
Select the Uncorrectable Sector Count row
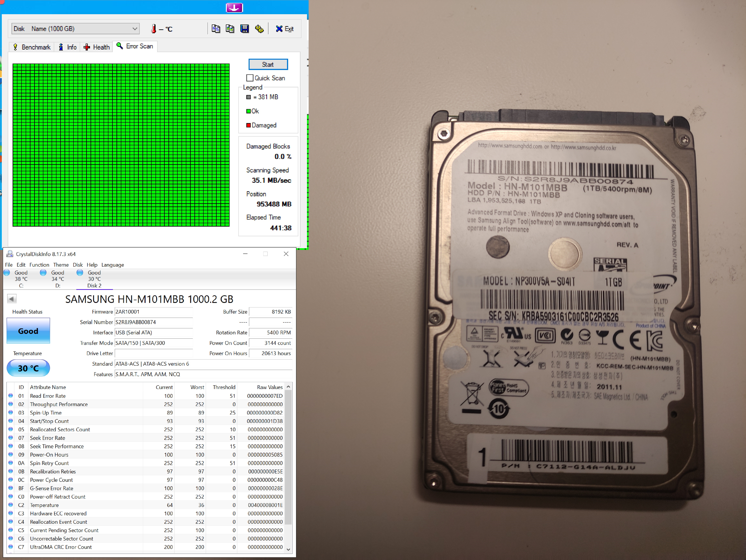146,539
